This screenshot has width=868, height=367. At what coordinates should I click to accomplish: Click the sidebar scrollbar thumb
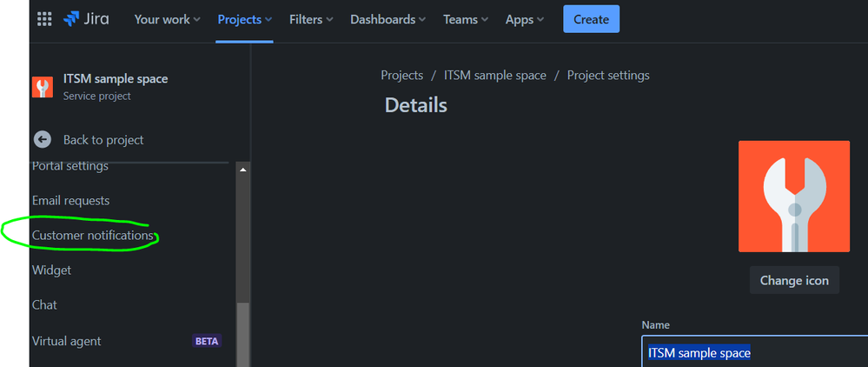coord(242,335)
